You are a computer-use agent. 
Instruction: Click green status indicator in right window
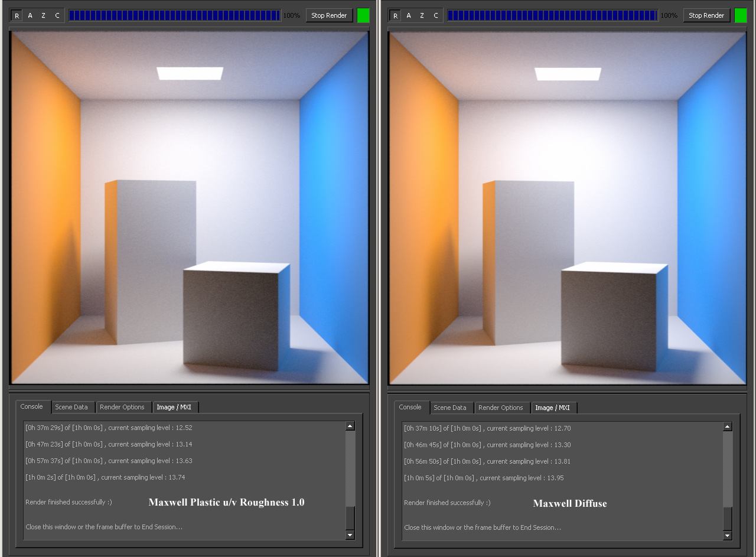click(741, 15)
